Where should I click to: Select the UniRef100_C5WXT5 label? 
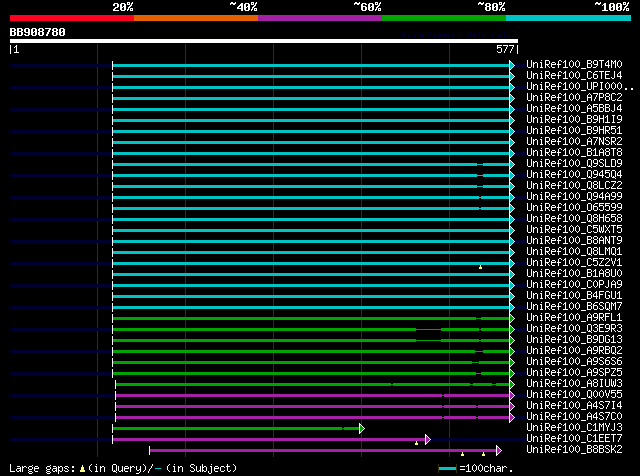coord(574,230)
